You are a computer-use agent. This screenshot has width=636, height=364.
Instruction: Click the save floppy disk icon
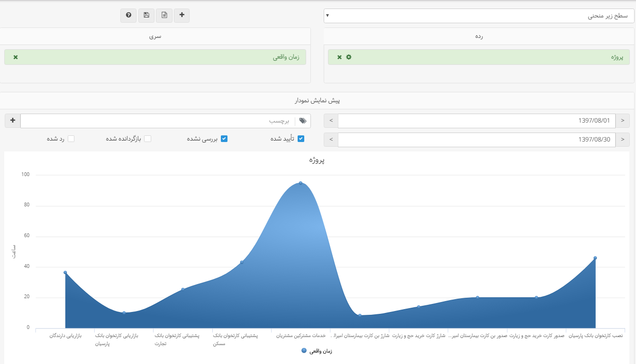click(146, 15)
